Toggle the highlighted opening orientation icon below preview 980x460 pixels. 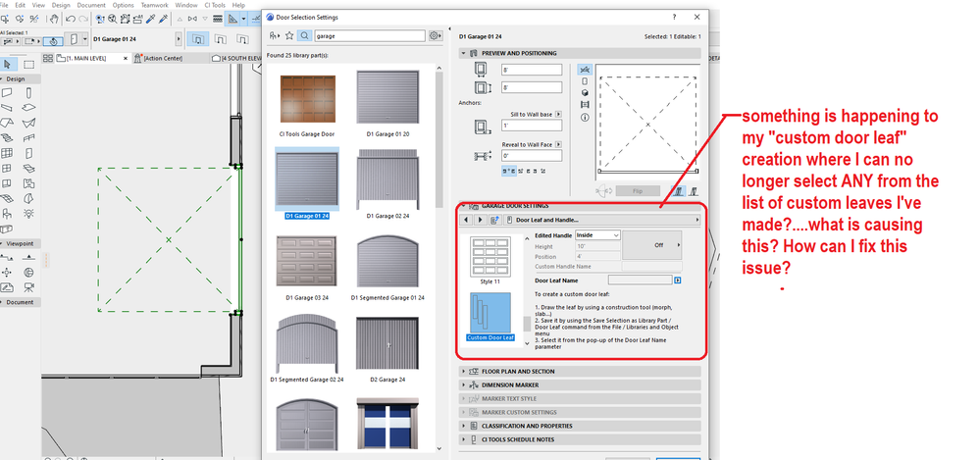(678, 190)
